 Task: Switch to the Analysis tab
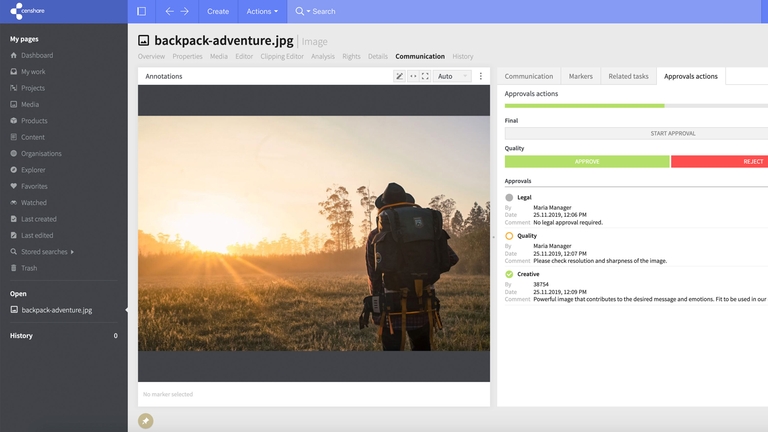pos(323,56)
